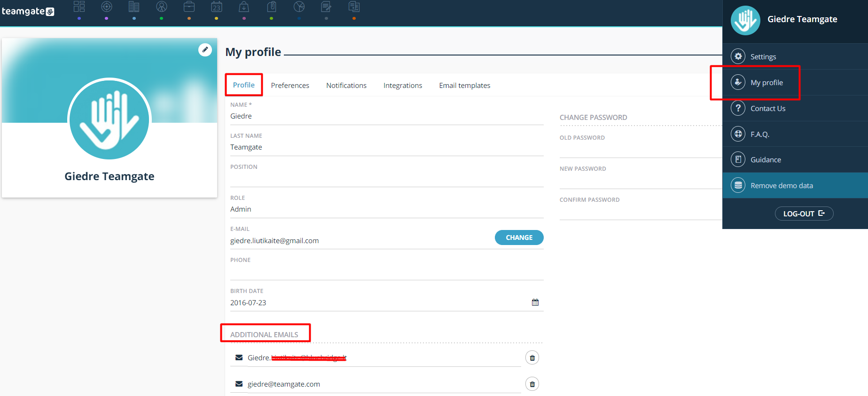Switch to the Integrations tab

[x=403, y=86]
